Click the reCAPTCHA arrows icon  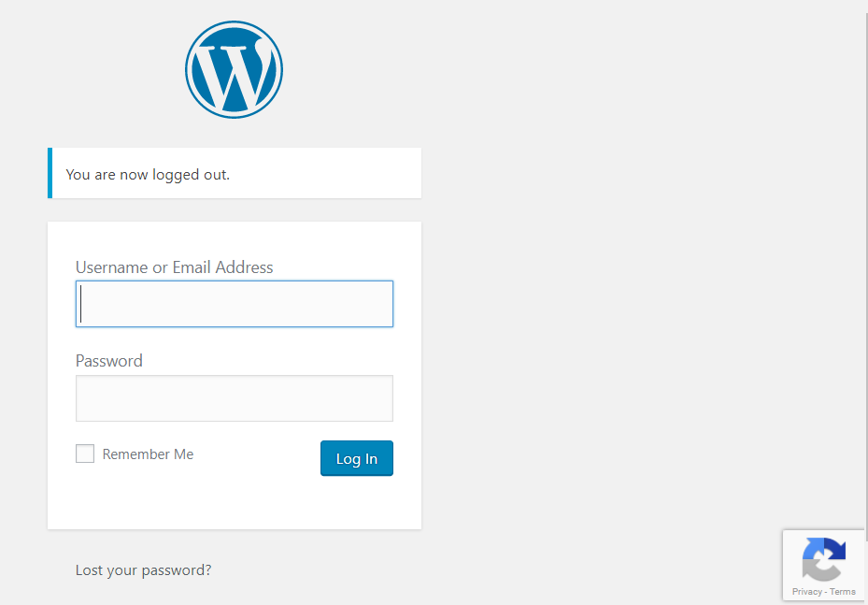coord(823,559)
